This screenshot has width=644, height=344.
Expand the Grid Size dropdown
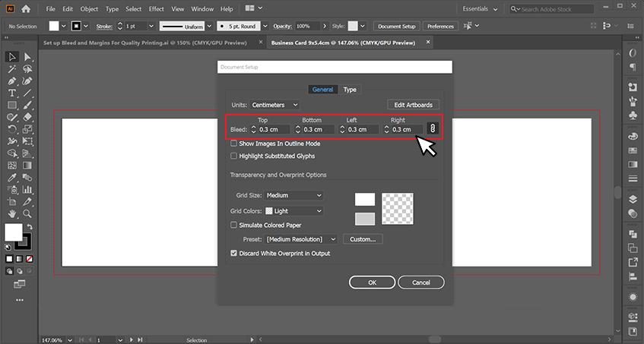(x=293, y=195)
